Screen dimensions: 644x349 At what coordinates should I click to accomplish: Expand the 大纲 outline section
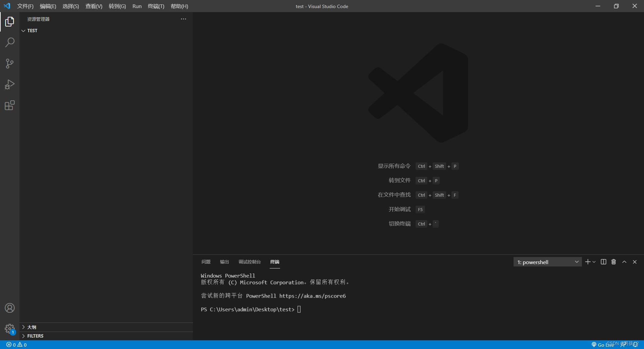coord(106,327)
